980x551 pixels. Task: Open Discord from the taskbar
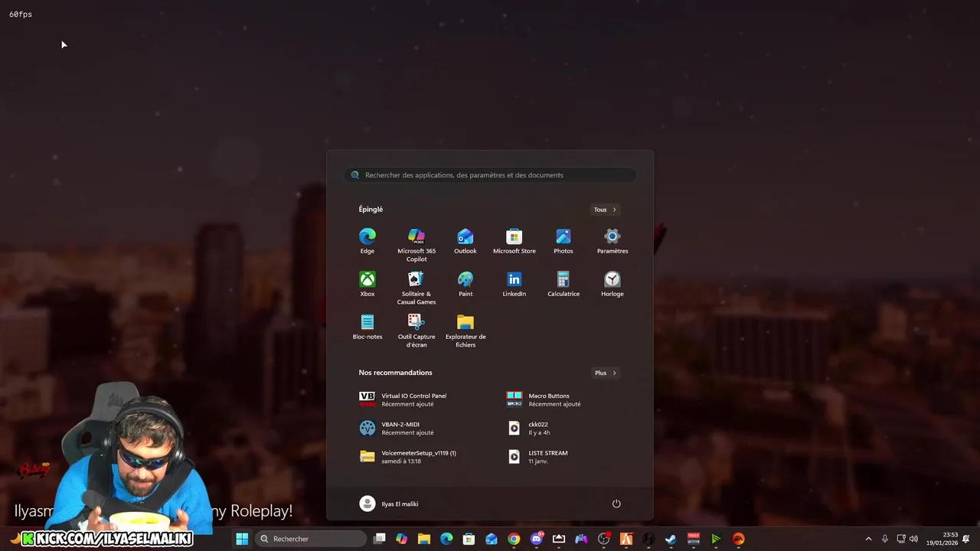(x=537, y=539)
